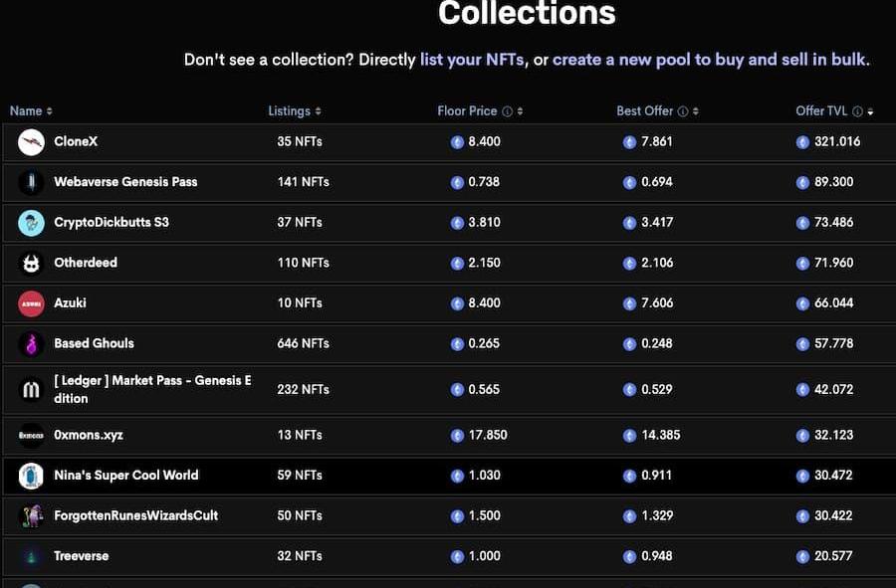Sort collections by Listings column

pos(295,111)
